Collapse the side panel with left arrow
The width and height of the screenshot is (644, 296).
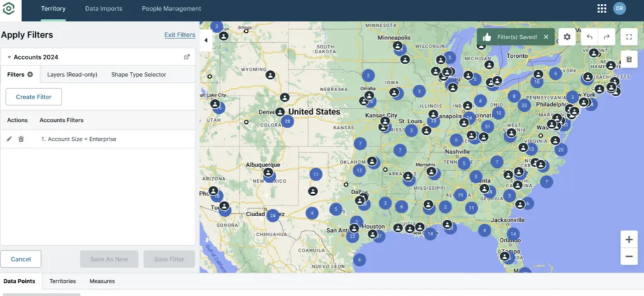pos(206,40)
